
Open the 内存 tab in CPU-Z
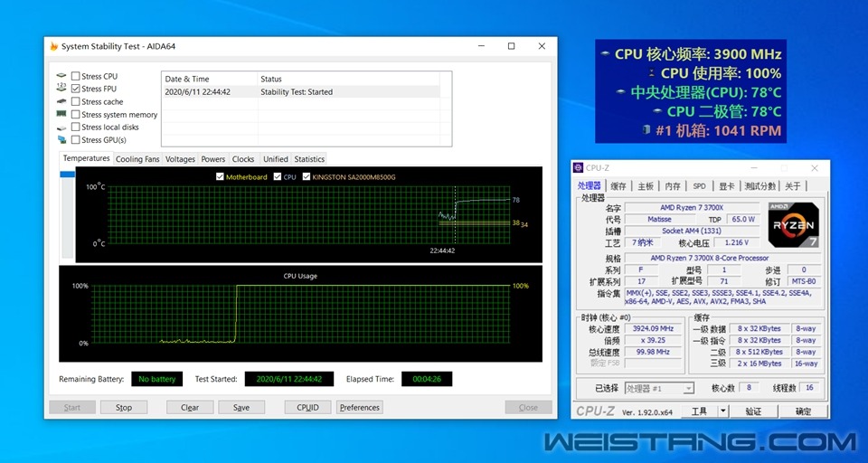[673, 186]
